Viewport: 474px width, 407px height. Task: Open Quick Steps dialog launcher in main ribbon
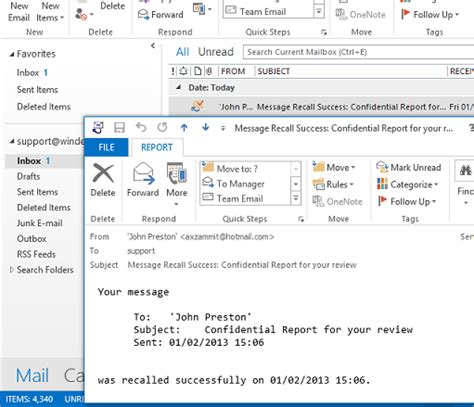point(324,32)
